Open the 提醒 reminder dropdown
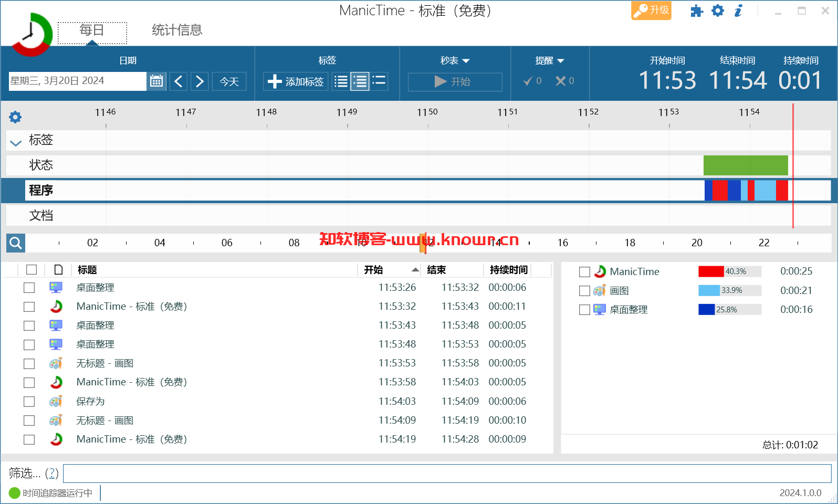This screenshot has height=504, width=838. click(x=549, y=60)
